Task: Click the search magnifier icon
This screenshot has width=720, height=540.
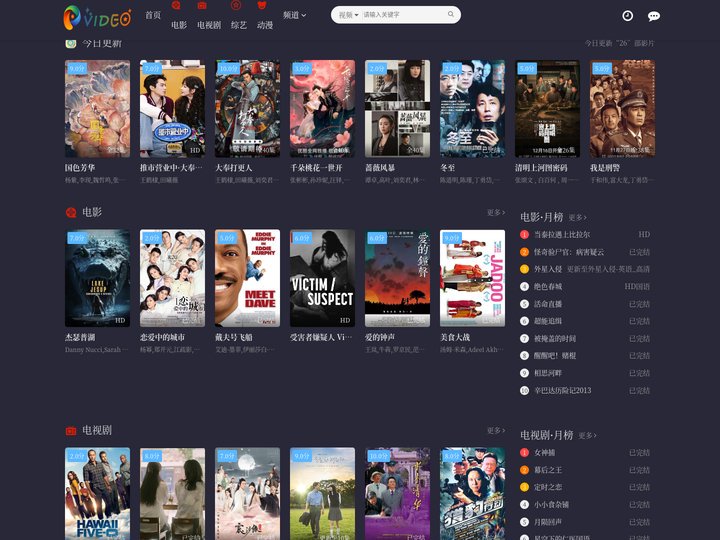Action: click(x=451, y=14)
